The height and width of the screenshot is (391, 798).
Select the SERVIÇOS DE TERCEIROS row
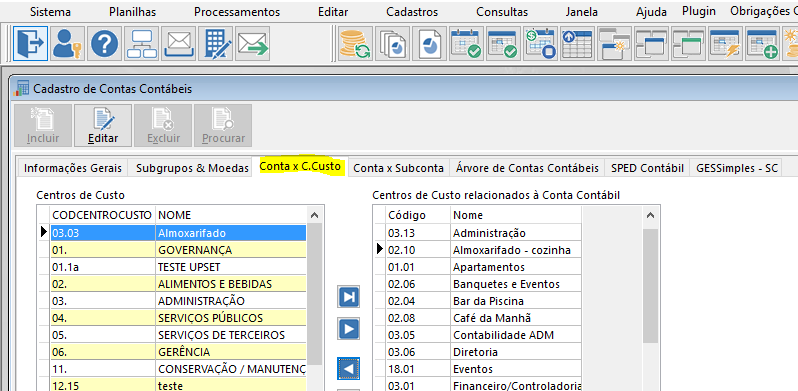click(178, 335)
